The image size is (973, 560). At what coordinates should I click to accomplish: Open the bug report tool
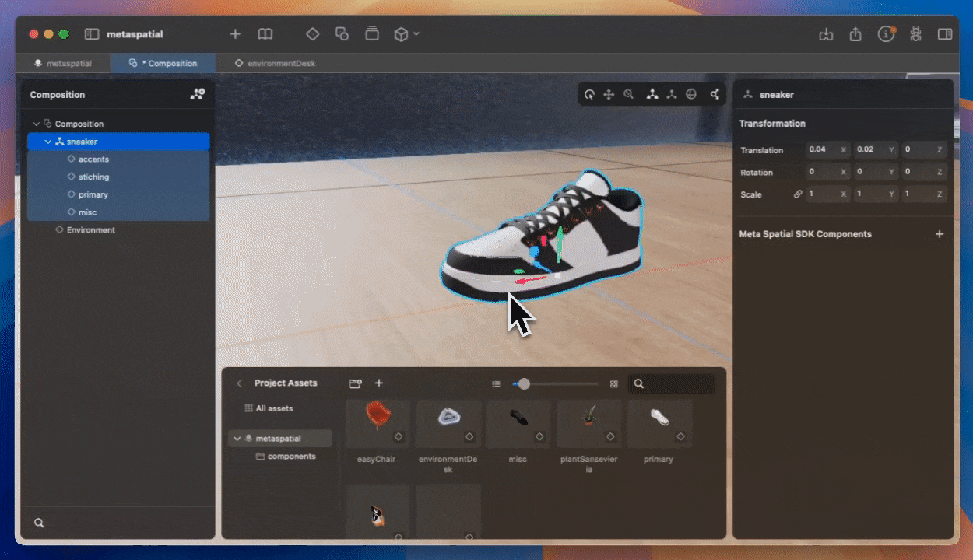click(x=915, y=34)
